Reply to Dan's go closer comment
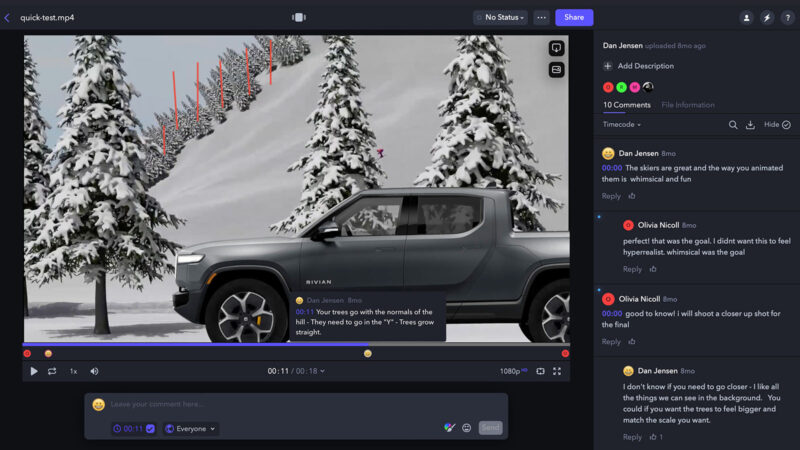Image resolution: width=800 pixels, height=450 pixels. click(632, 437)
